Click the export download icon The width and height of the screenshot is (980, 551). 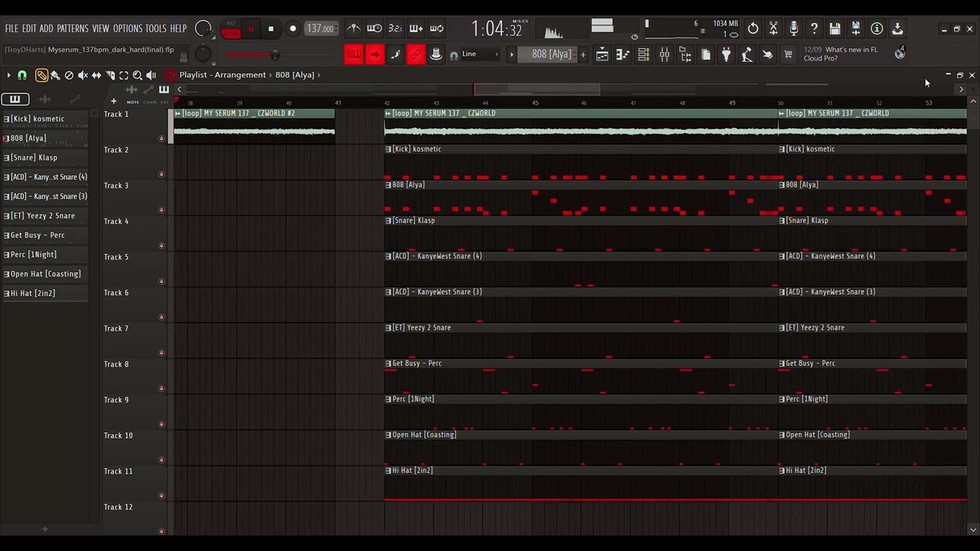tap(898, 28)
